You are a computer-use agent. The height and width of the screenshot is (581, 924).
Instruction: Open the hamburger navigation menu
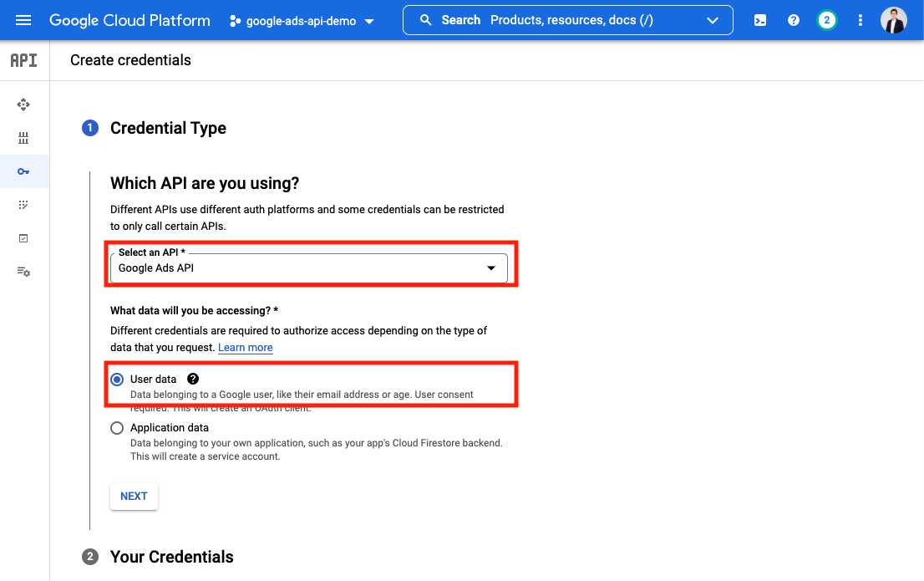click(x=23, y=21)
